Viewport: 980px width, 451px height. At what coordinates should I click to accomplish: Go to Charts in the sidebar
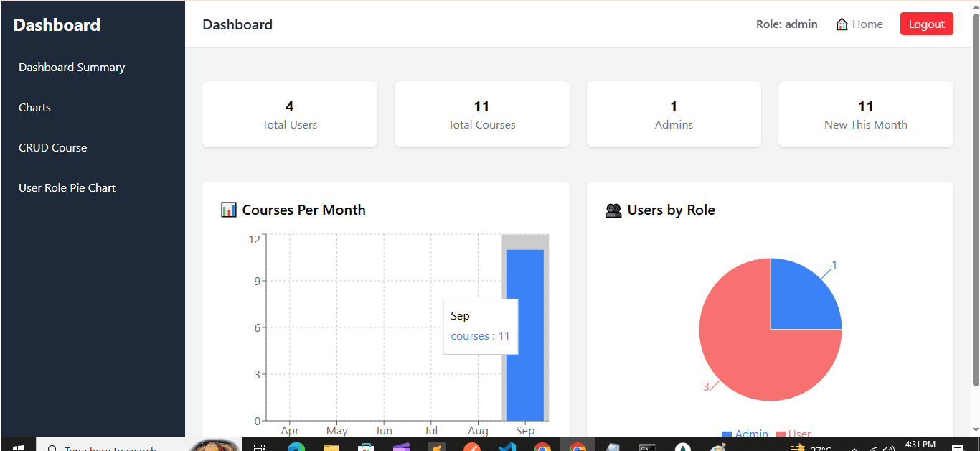(34, 108)
